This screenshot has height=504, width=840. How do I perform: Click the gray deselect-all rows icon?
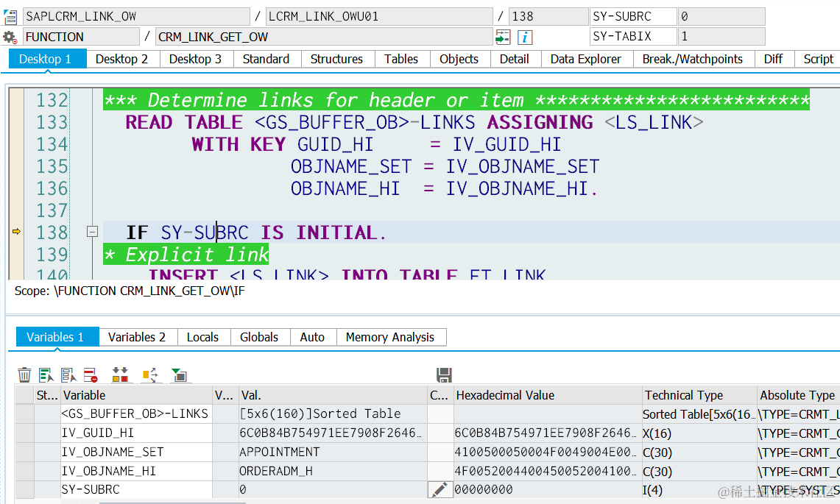[x=68, y=375]
